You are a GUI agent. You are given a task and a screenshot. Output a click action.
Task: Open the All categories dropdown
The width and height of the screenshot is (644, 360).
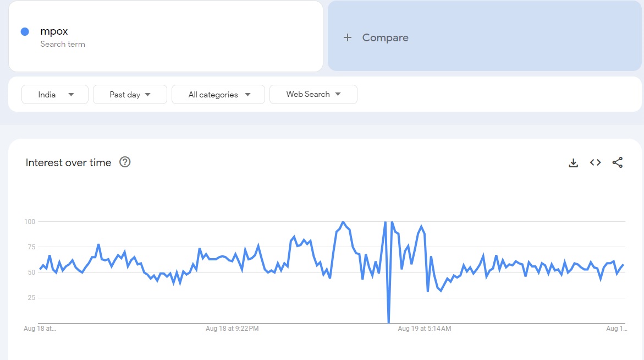coord(218,95)
